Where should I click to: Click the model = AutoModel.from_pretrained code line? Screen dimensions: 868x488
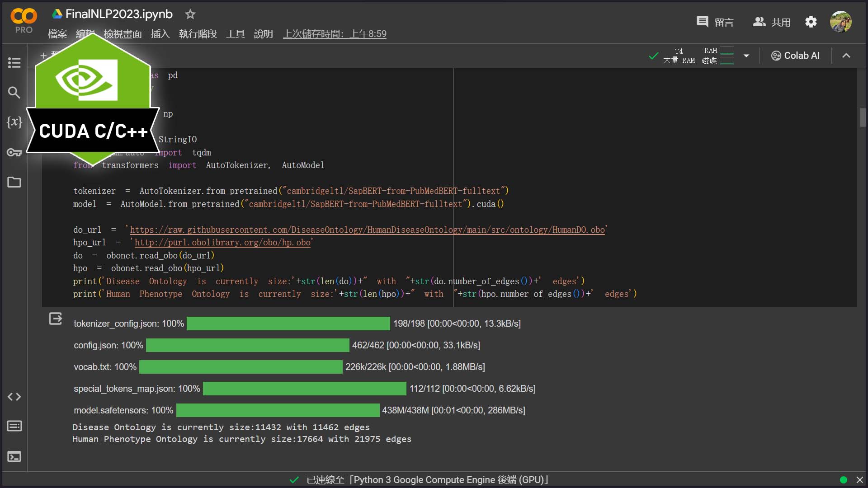tap(288, 204)
